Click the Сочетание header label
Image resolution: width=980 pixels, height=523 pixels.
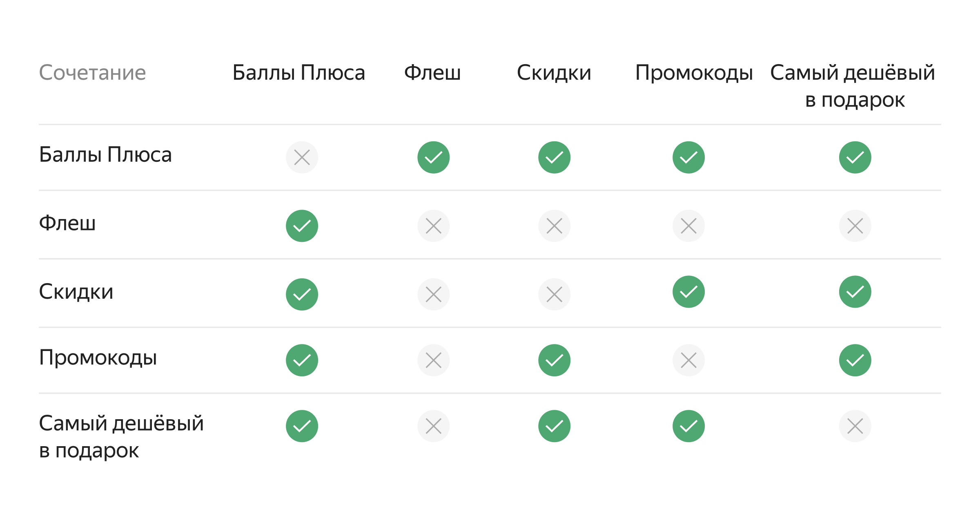(x=92, y=73)
